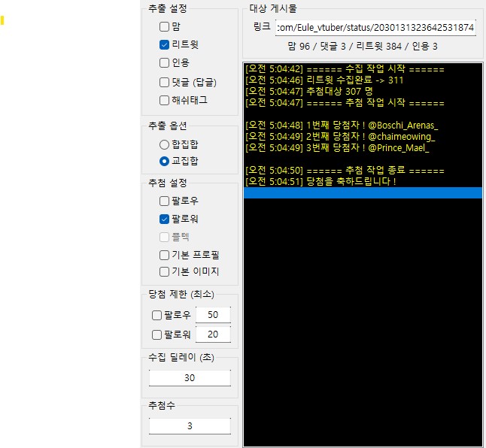The image size is (486, 448).
Task: Click log line '추첨 작업 종료'
Action: click(x=363, y=170)
